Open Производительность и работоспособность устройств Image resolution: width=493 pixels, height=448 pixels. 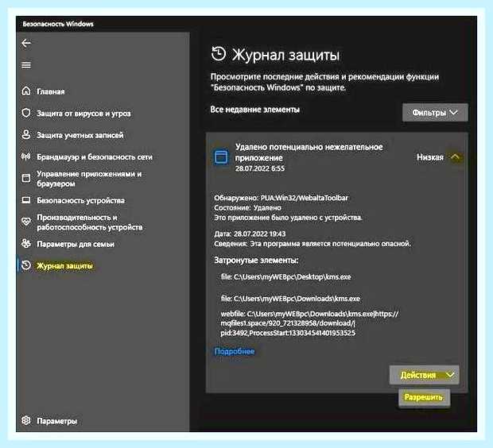90,222
